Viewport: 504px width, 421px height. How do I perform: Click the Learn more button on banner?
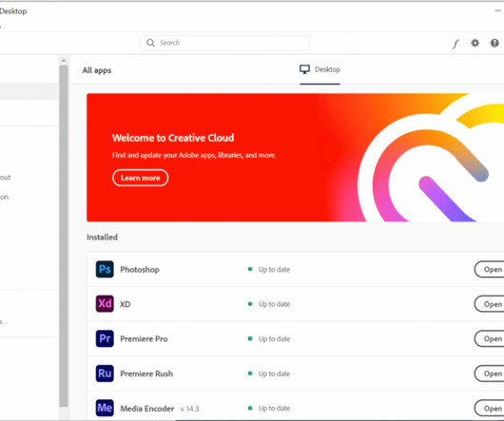click(141, 178)
